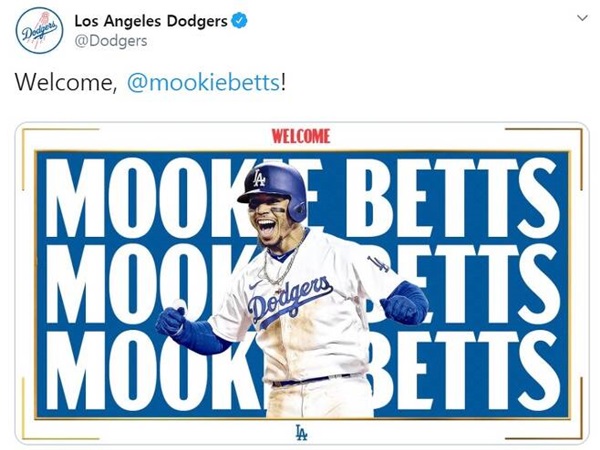This screenshot has height=450, width=600.
Task: Click the player's raised left-side fist
Action: pyautogui.click(x=171, y=320)
